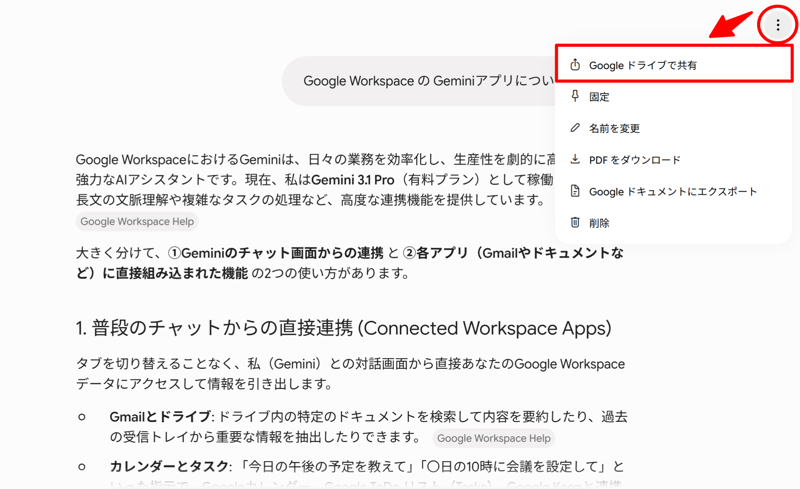Screen dimensions: 800x489
Task: Click the pencil icon next to 名前を変更
Action: (575, 128)
